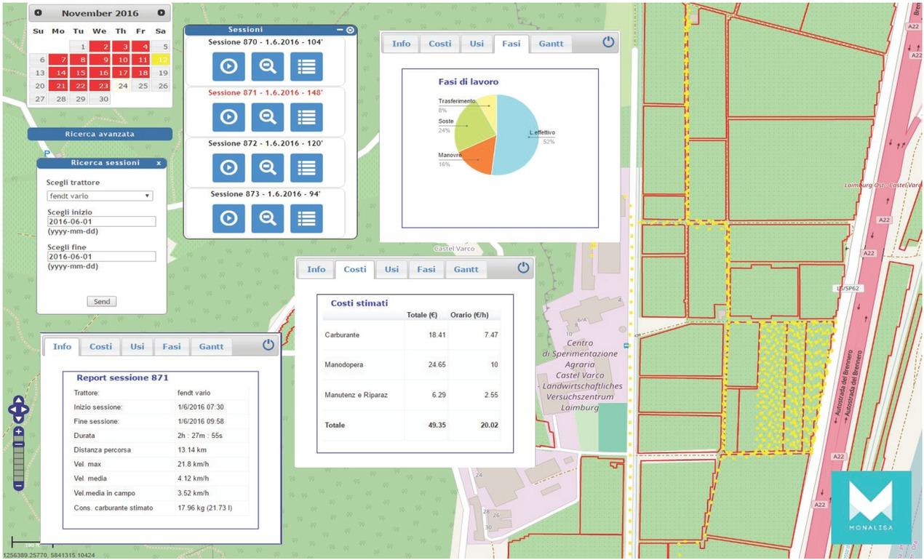Open list report for session 872
Screen dimensions: 924x560
click(x=306, y=167)
